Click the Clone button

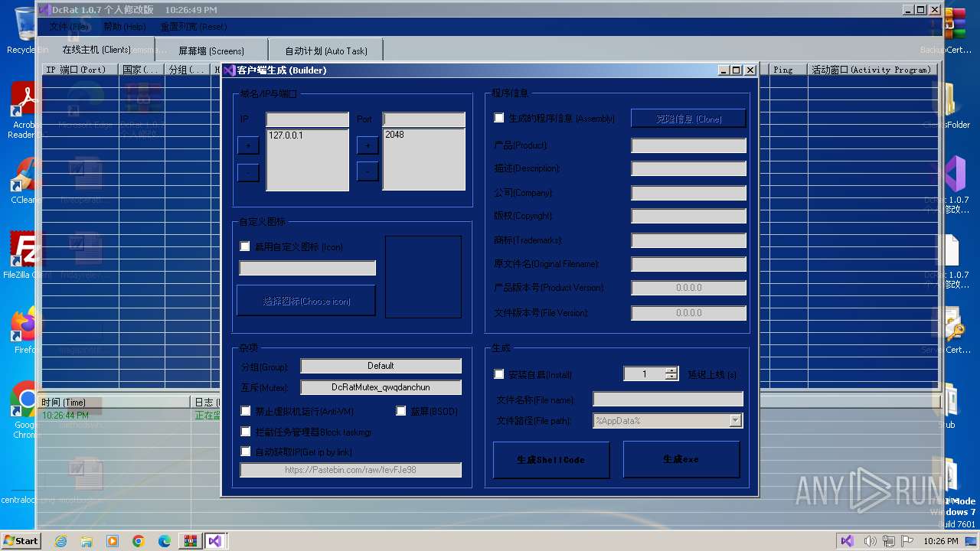pyautogui.click(x=688, y=119)
